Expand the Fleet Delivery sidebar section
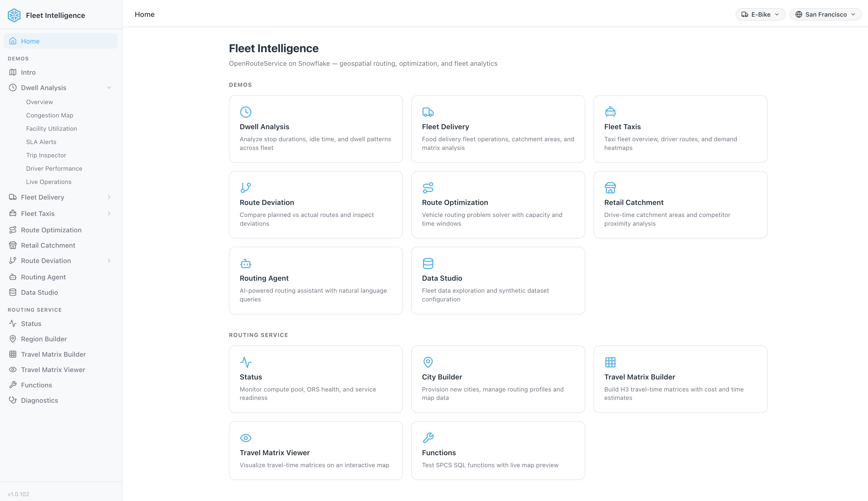Screen dimensions: 868x501 (x=109, y=197)
